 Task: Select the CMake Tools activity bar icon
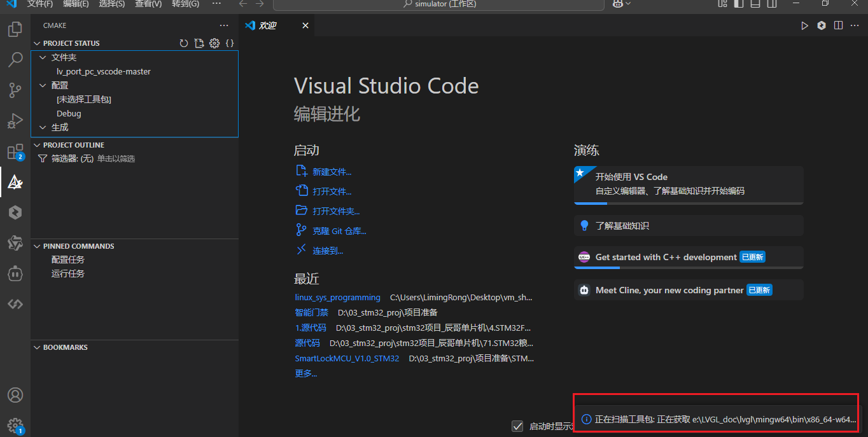pyautogui.click(x=15, y=183)
